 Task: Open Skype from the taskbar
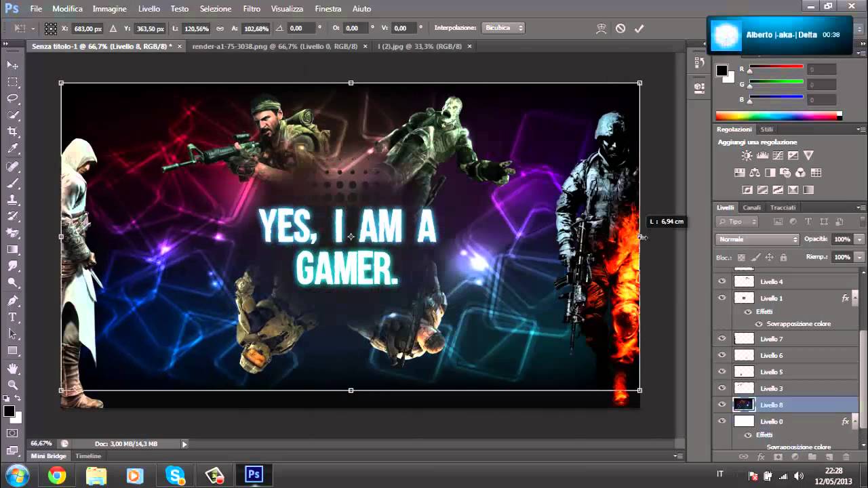pyautogui.click(x=175, y=475)
